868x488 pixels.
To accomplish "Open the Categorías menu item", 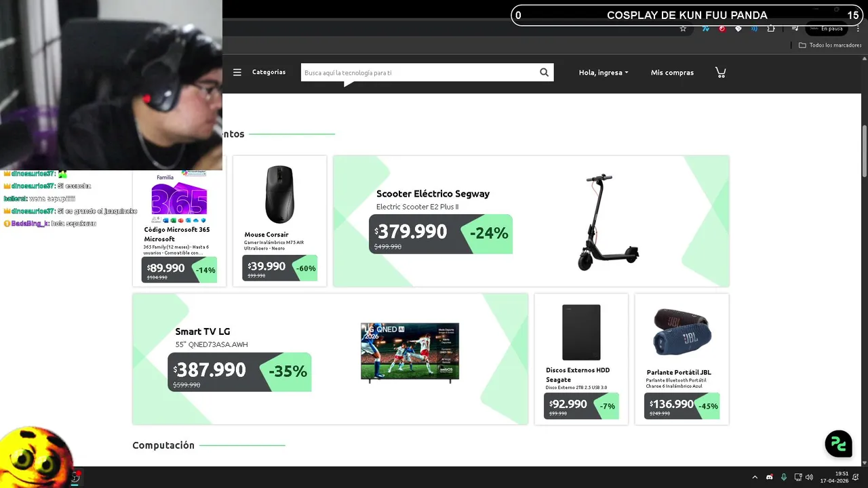I will (269, 72).
